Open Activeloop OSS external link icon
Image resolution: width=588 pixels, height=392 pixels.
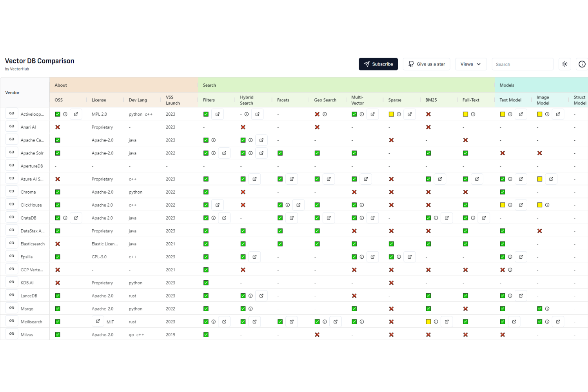(x=76, y=114)
